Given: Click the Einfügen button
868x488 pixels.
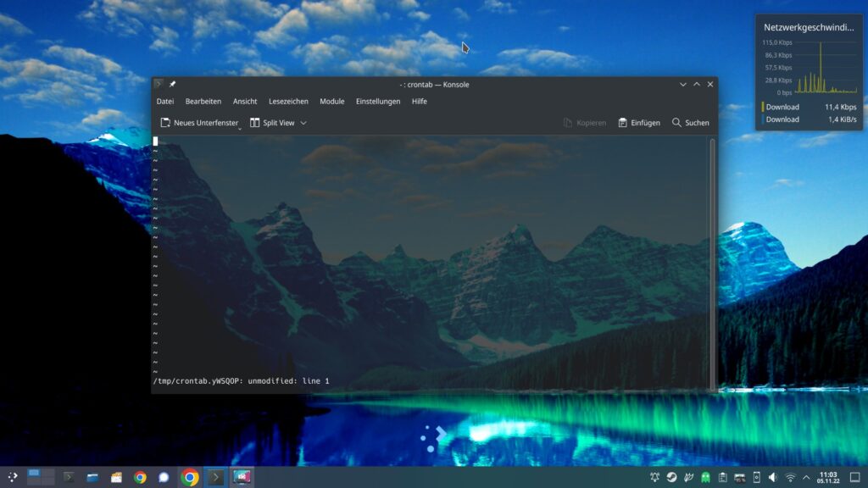Looking at the screenshot, I should (x=639, y=123).
